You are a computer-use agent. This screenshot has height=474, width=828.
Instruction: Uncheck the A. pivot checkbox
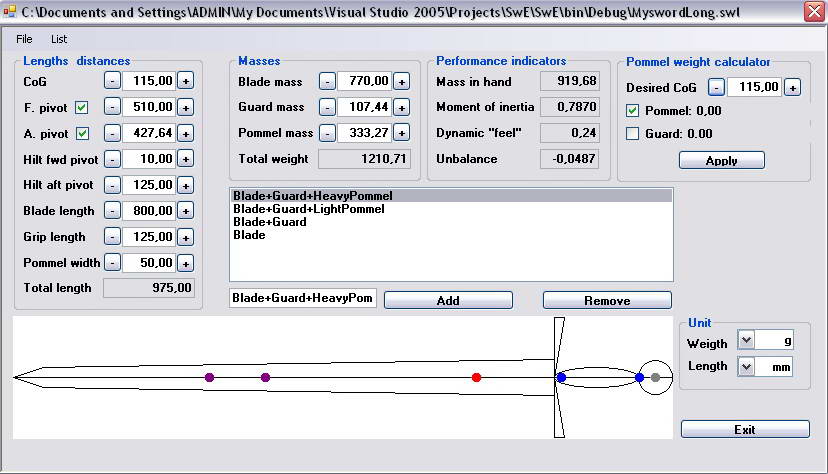coord(82,133)
